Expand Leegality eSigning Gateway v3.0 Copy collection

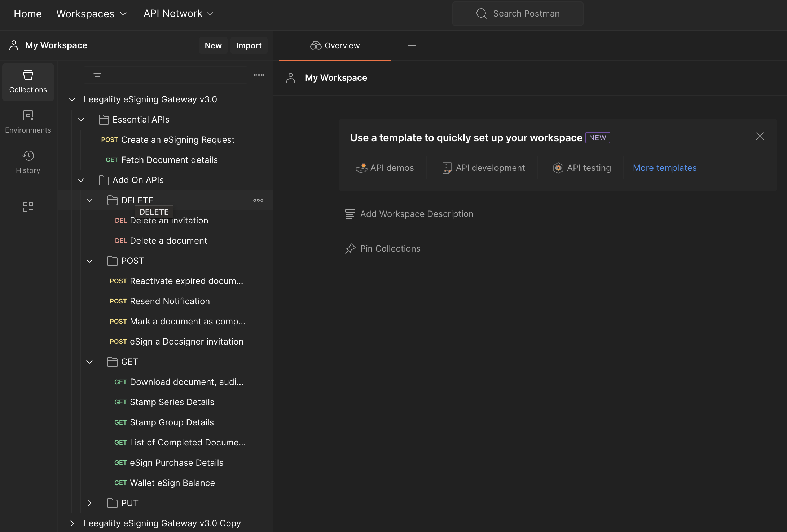(72, 523)
